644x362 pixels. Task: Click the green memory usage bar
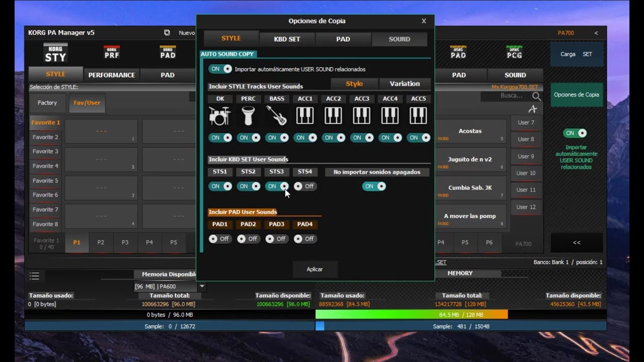tap(412, 315)
